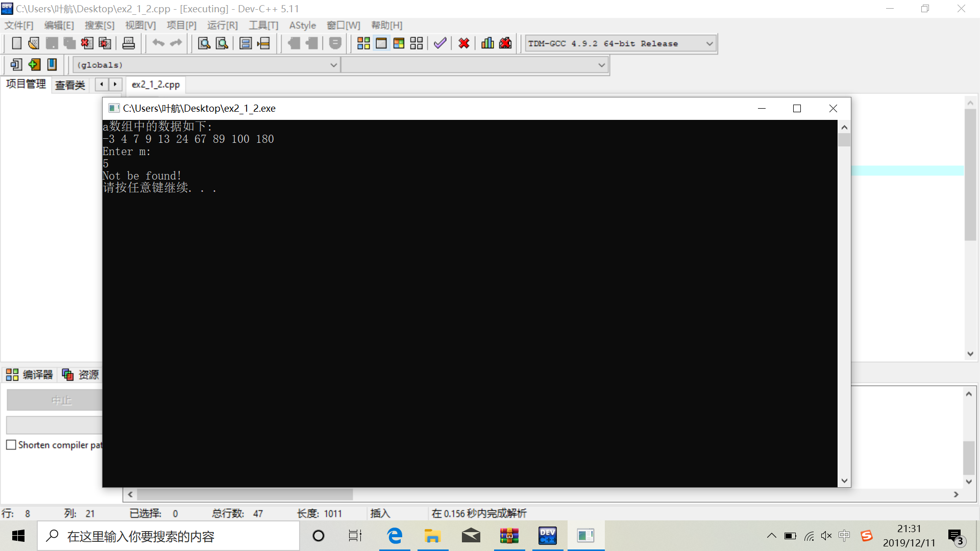Screen dimensions: 980x551
Task: Switch to the 查看类 tab
Action: [70, 85]
